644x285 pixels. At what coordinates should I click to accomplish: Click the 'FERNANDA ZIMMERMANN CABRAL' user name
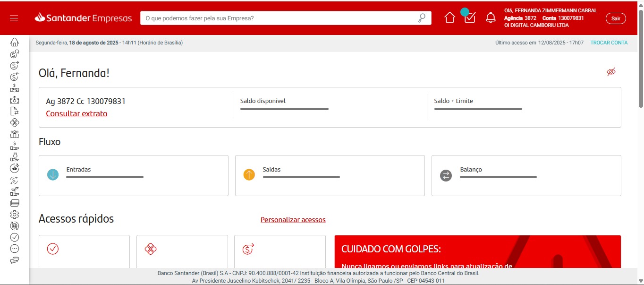[556, 10]
